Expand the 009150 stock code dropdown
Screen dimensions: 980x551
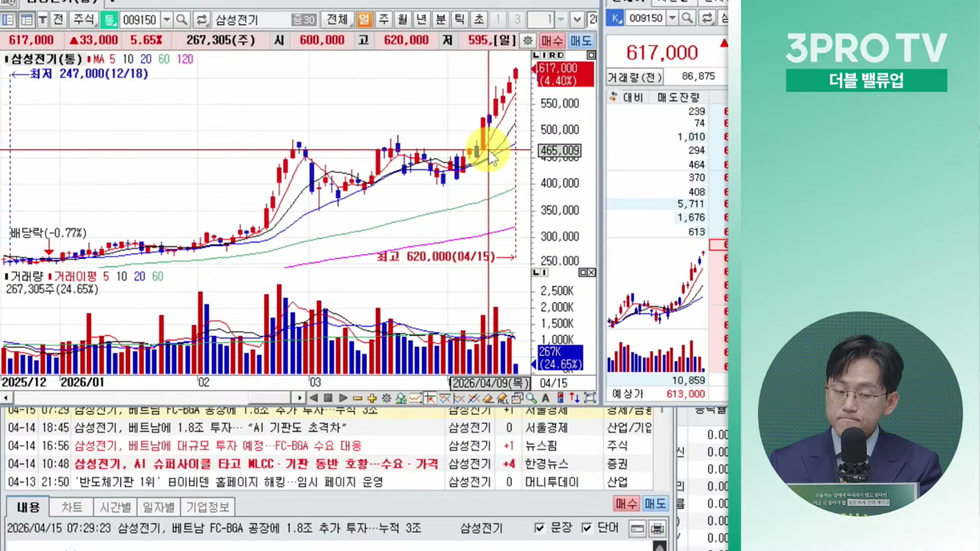coord(167,20)
